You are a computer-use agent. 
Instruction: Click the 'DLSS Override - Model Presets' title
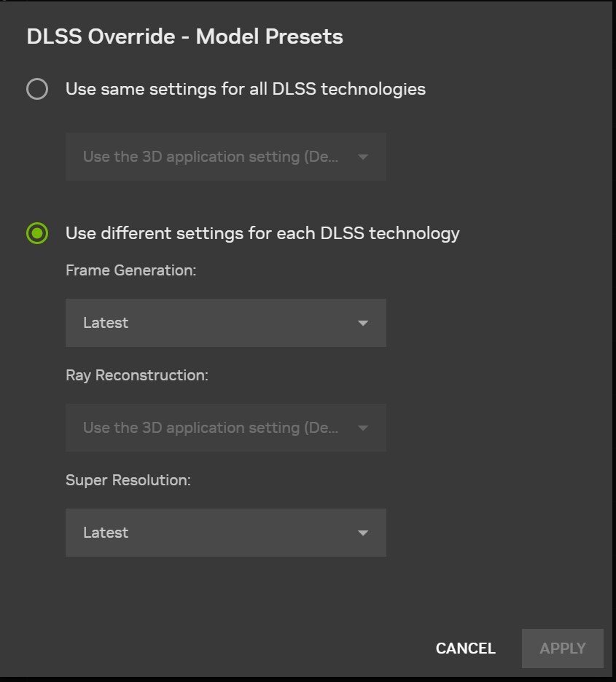pyautogui.click(x=185, y=36)
